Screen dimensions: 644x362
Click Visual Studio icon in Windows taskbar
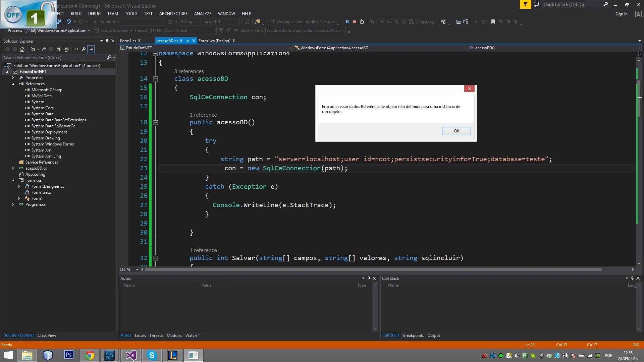point(131,355)
